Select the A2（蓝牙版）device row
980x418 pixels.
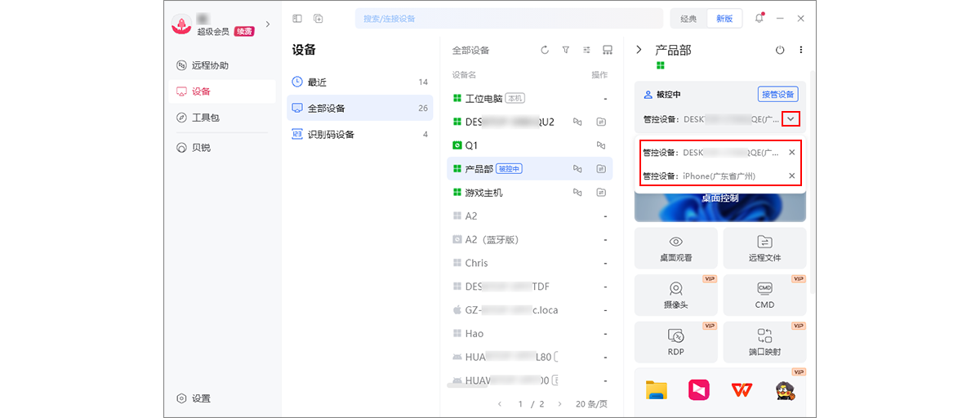pos(531,240)
